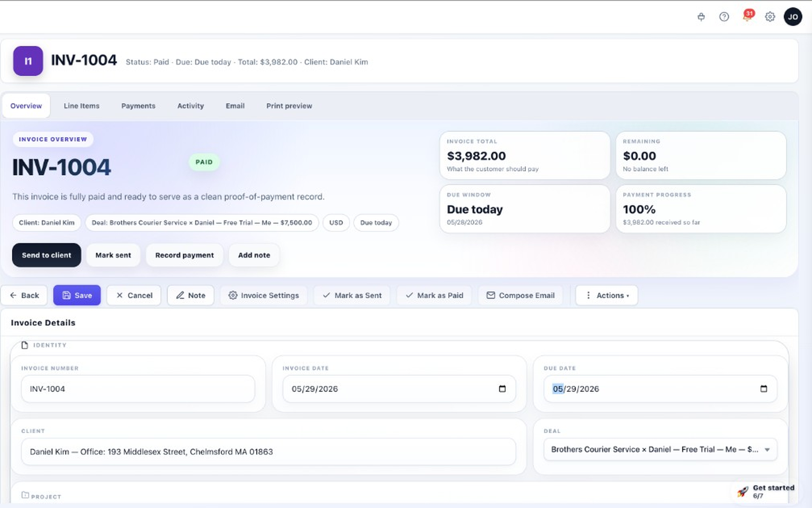Click the printer icon in top bar
The height and width of the screenshot is (508, 812).
pyautogui.click(x=701, y=17)
